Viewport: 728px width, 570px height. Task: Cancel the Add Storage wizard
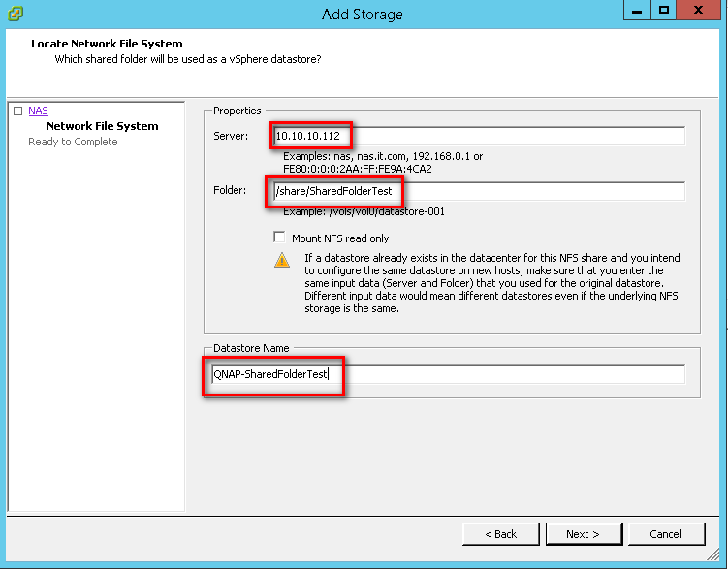pyautogui.click(x=666, y=534)
